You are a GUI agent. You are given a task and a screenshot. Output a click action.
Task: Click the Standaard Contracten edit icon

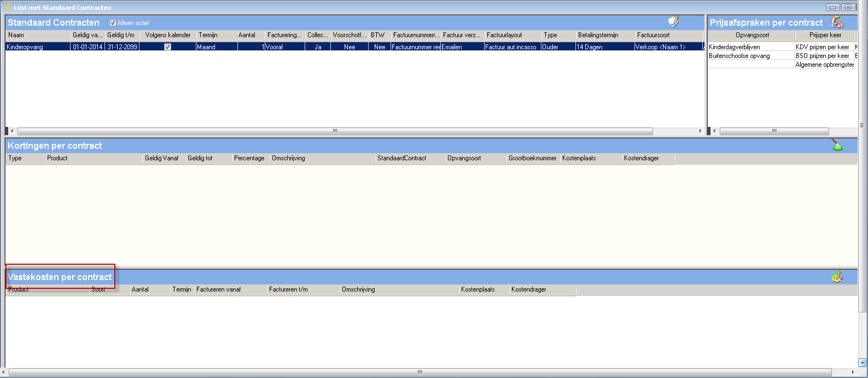[x=673, y=22]
